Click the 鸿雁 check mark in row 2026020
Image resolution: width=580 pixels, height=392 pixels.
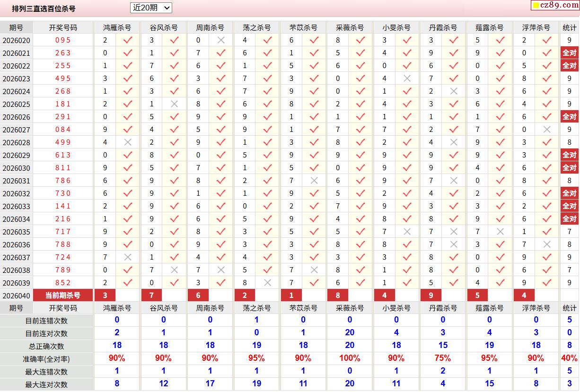128,40
